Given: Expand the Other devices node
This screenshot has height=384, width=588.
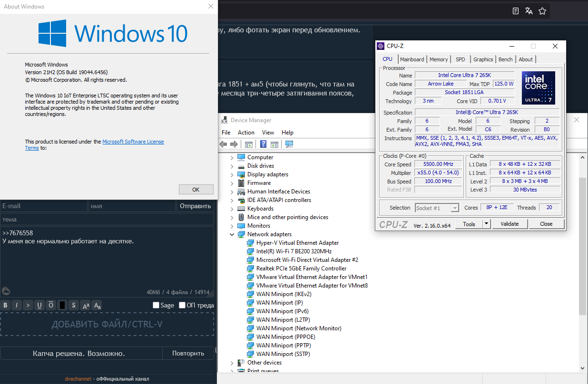Looking at the screenshot, I should pyautogui.click(x=232, y=363).
